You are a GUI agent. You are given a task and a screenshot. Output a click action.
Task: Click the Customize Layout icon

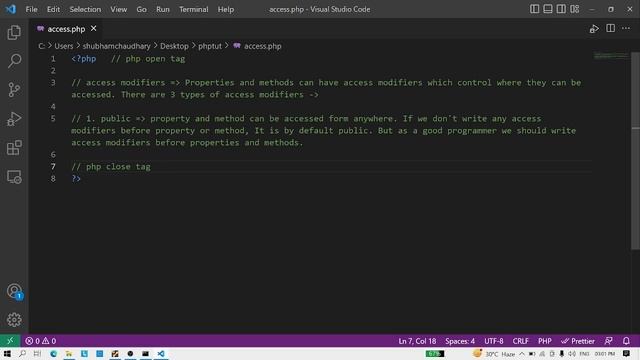click(x=574, y=9)
